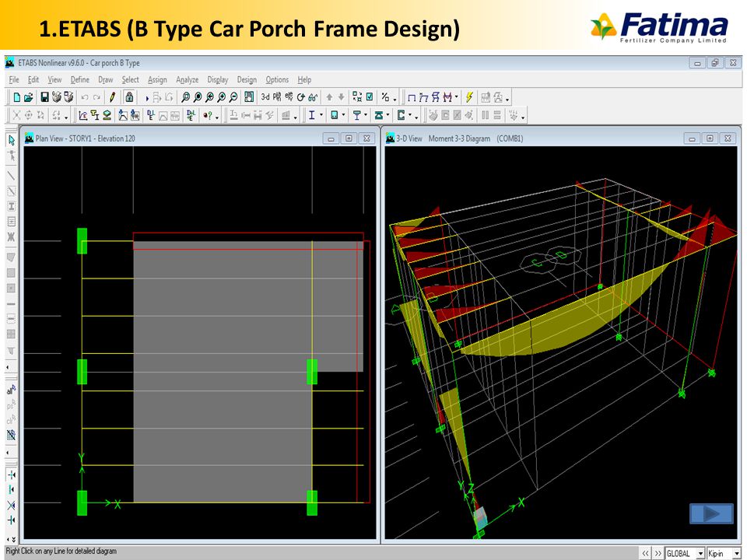Click the Show Undeformed Shape frame icon
The width and height of the screenshot is (747, 560).
pos(412,98)
